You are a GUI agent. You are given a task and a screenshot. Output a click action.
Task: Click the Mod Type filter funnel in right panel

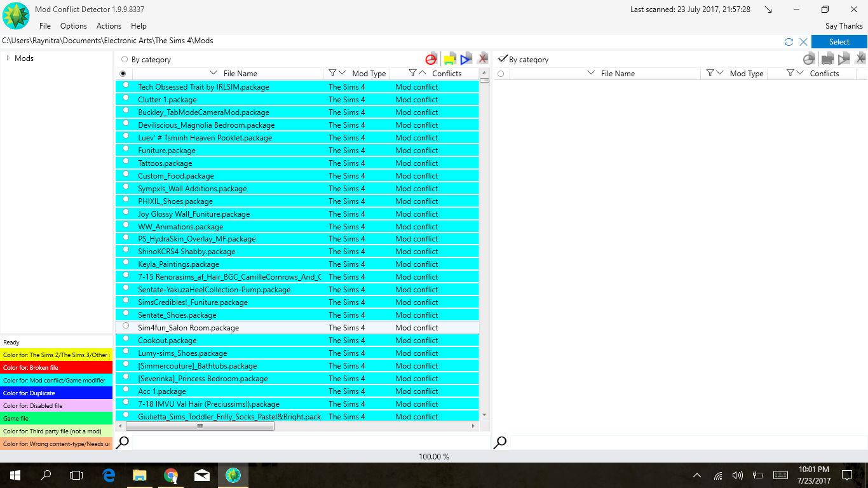point(710,73)
